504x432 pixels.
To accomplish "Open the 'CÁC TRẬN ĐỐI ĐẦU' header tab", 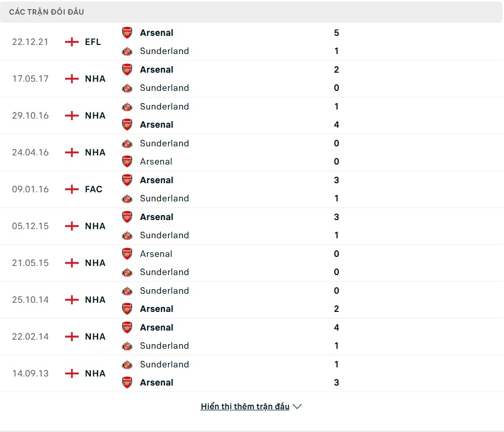I will (46, 12).
